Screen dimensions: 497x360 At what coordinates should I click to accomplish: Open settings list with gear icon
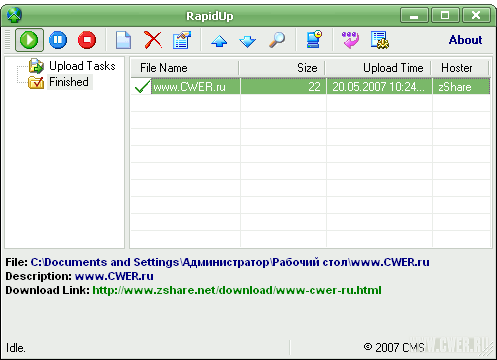[380, 40]
